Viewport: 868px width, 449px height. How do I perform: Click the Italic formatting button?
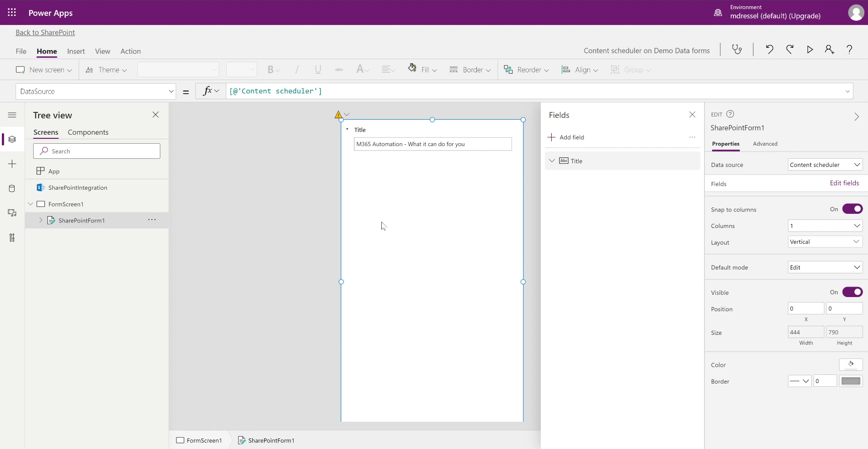pyautogui.click(x=297, y=70)
